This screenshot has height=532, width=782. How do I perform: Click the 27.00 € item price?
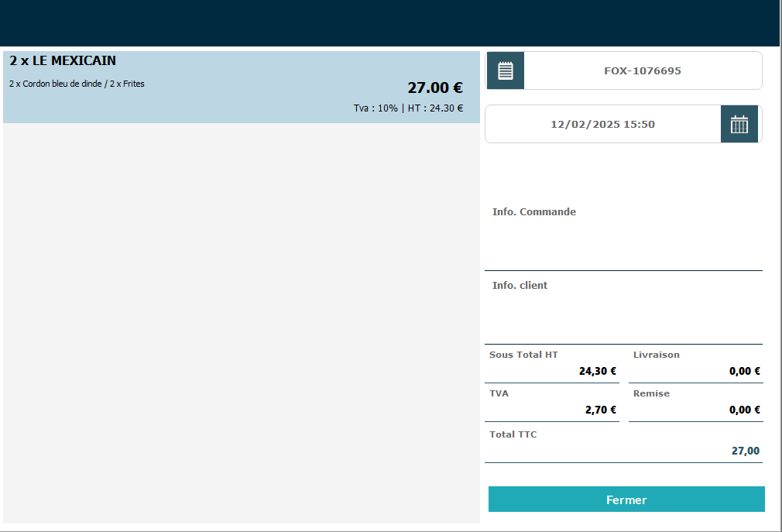[434, 88]
